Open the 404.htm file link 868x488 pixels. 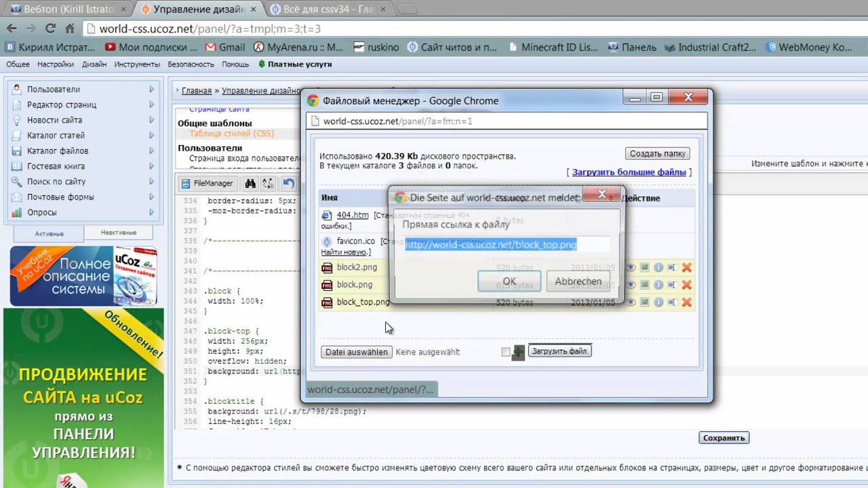(353, 215)
